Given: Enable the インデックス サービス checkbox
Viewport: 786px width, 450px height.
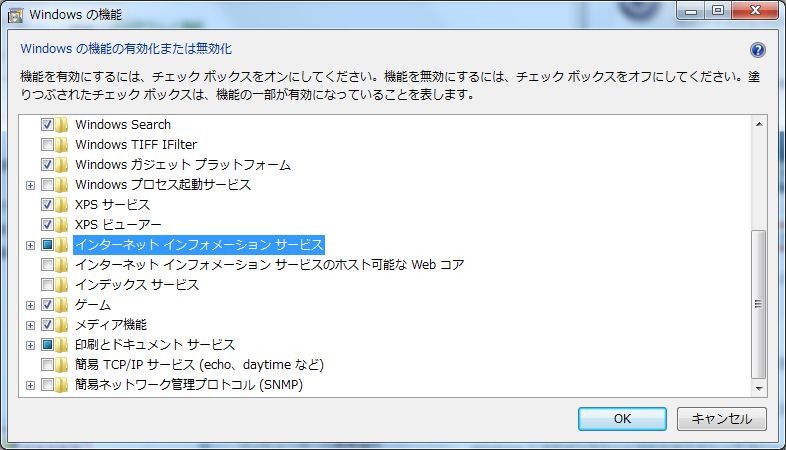Looking at the screenshot, I should coord(47,285).
